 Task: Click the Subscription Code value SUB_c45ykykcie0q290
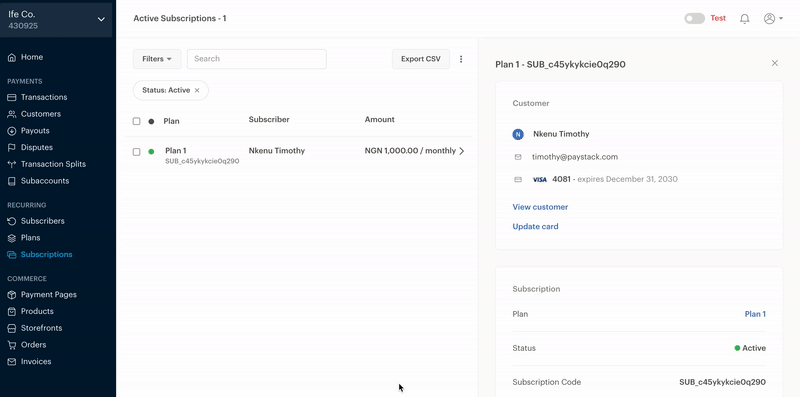(722, 382)
